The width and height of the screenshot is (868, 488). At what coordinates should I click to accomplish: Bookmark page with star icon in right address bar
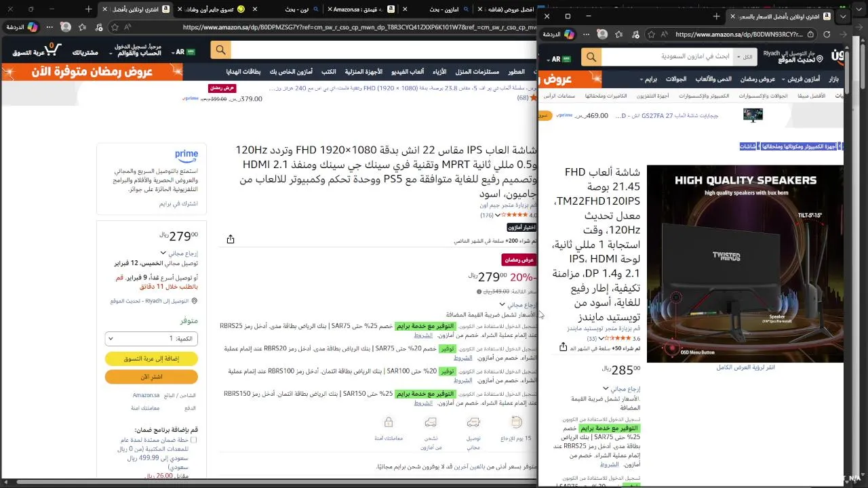[652, 34]
